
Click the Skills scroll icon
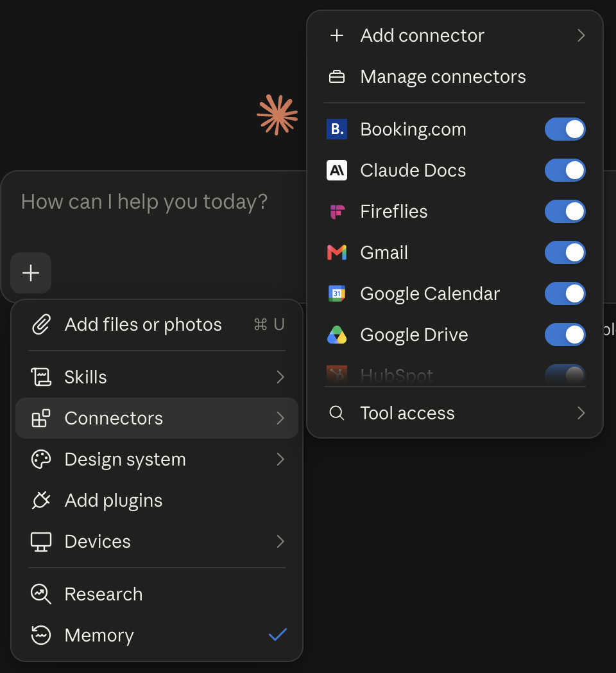coord(41,377)
